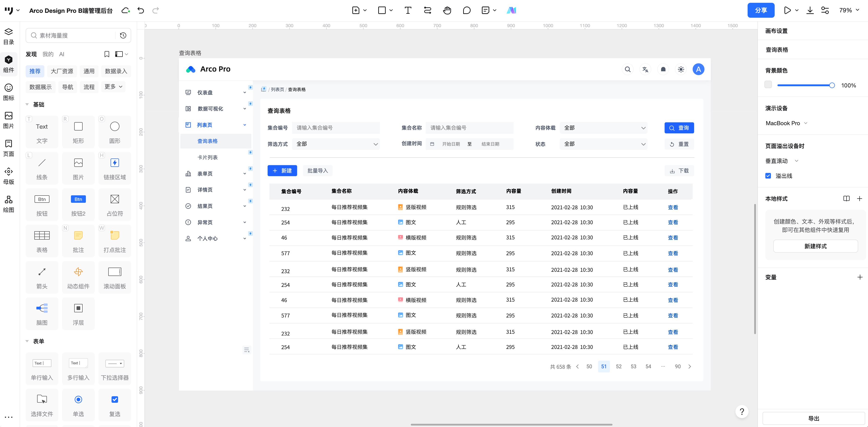The height and width of the screenshot is (427, 868).
Task: Add local style with plus icon
Action: click(859, 199)
